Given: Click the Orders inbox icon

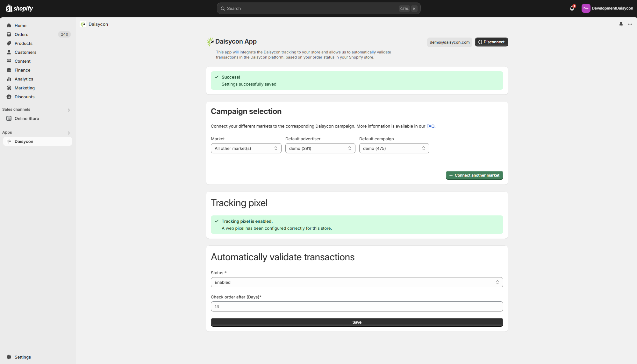Looking at the screenshot, I should point(9,34).
